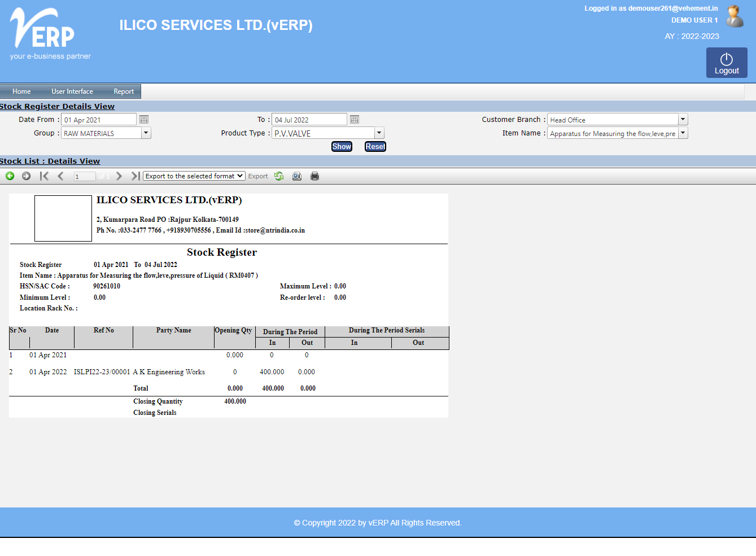Click the gray forward navigation arrow icon
Image resolution: width=756 pixels, height=556 pixels.
tap(26, 176)
